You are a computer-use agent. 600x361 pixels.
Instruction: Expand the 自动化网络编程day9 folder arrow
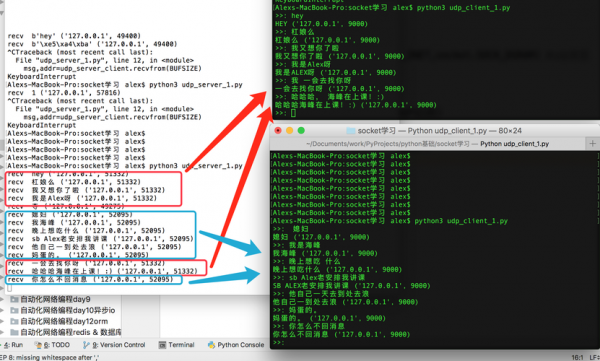coord(2,299)
